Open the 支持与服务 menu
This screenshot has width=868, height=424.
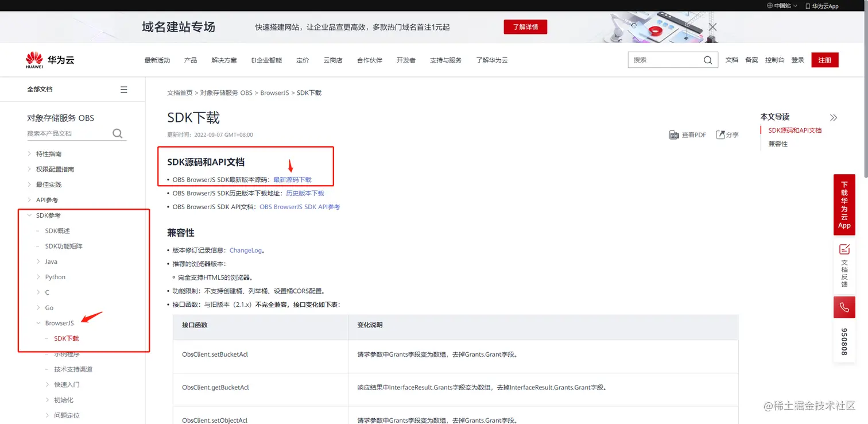click(445, 60)
